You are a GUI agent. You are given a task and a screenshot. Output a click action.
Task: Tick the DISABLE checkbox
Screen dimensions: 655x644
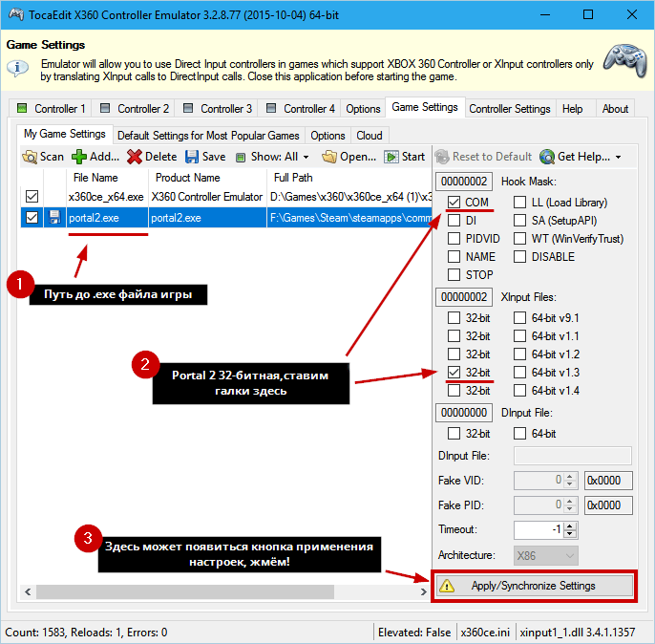519,257
